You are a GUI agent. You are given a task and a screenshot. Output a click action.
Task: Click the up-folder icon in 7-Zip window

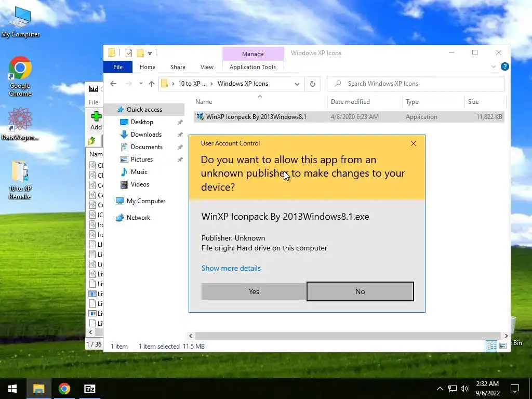click(x=92, y=140)
